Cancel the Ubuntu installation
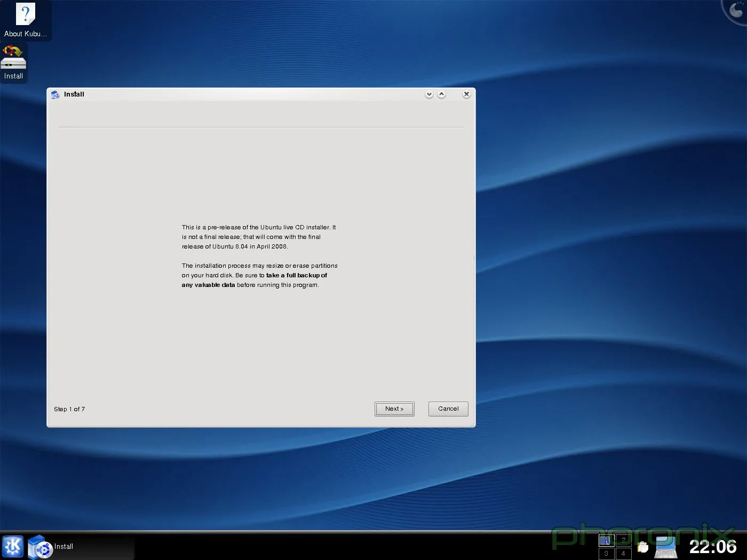747x560 pixels. [x=448, y=409]
